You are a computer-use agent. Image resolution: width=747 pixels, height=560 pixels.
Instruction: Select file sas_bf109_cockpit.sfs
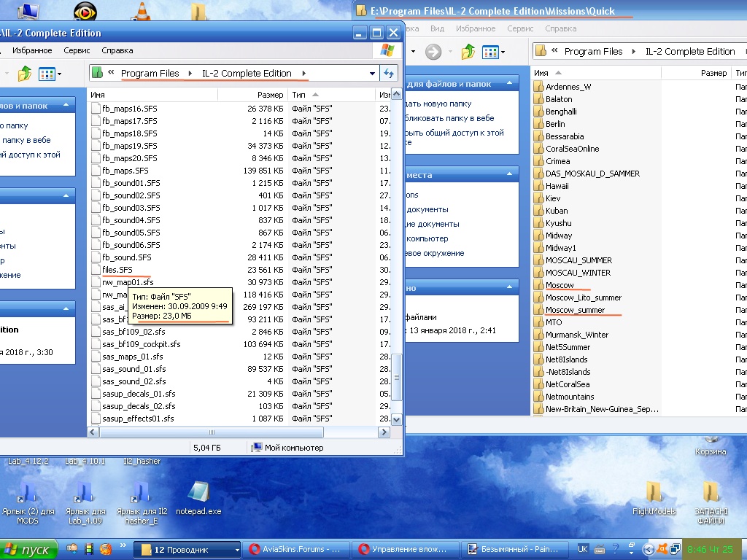tap(141, 344)
